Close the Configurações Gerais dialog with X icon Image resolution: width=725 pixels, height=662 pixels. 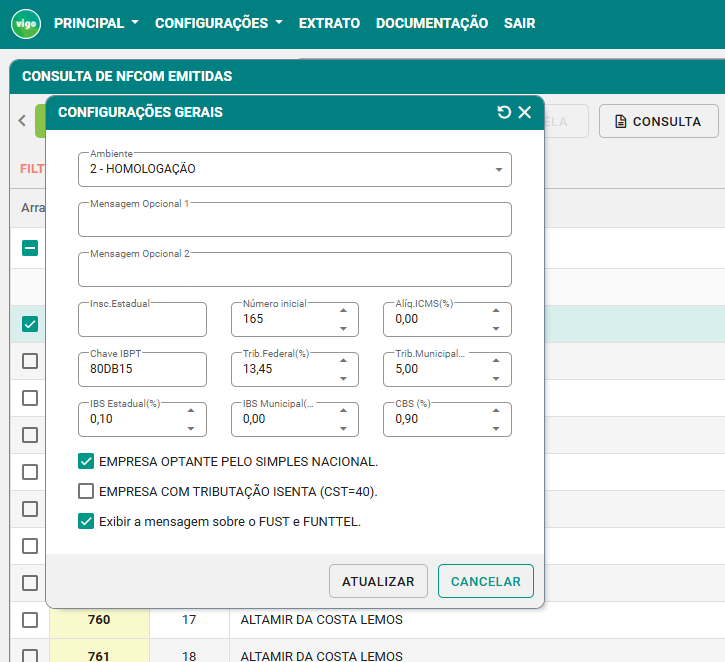click(525, 112)
